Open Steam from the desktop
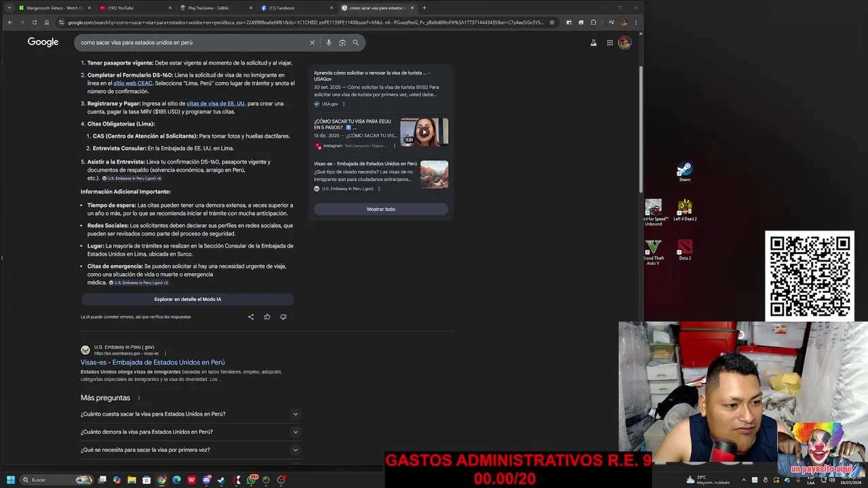The width and height of the screenshot is (868, 488). pyautogui.click(x=684, y=171)
